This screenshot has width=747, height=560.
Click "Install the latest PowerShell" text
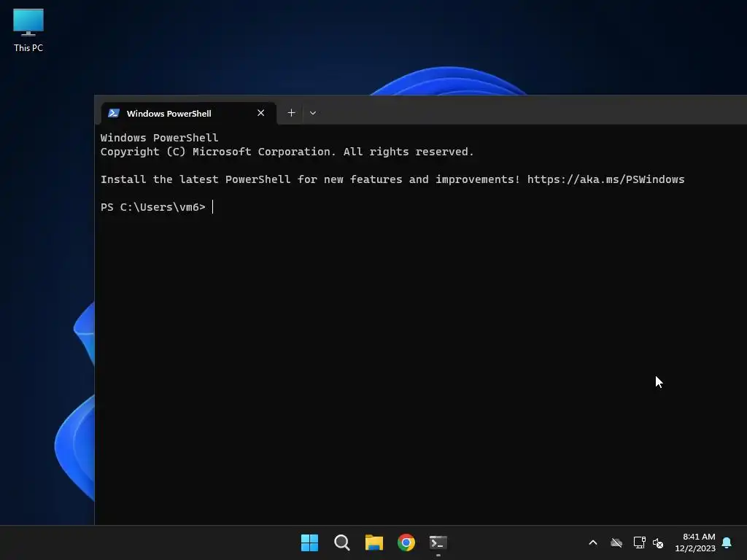(x=196, y=179)
